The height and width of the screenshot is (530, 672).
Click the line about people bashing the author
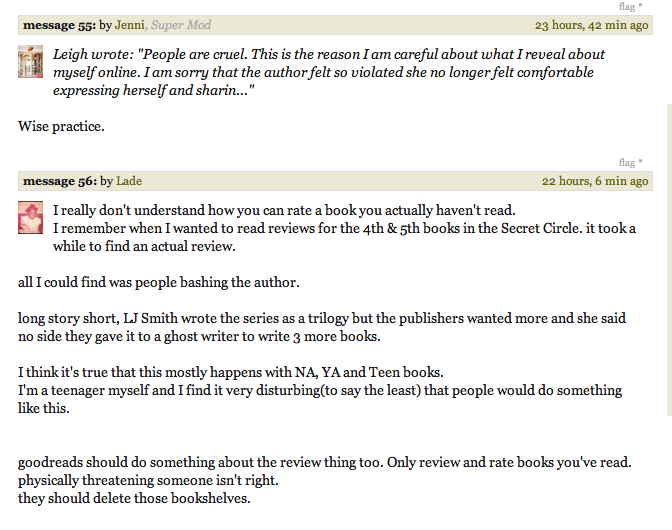pyautogui.click(x=159, y=282)
